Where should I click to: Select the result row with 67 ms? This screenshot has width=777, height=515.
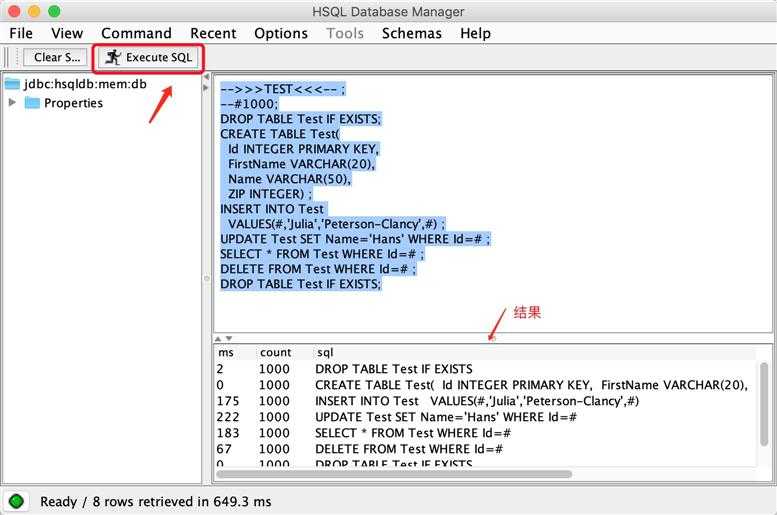pos(486,449)
